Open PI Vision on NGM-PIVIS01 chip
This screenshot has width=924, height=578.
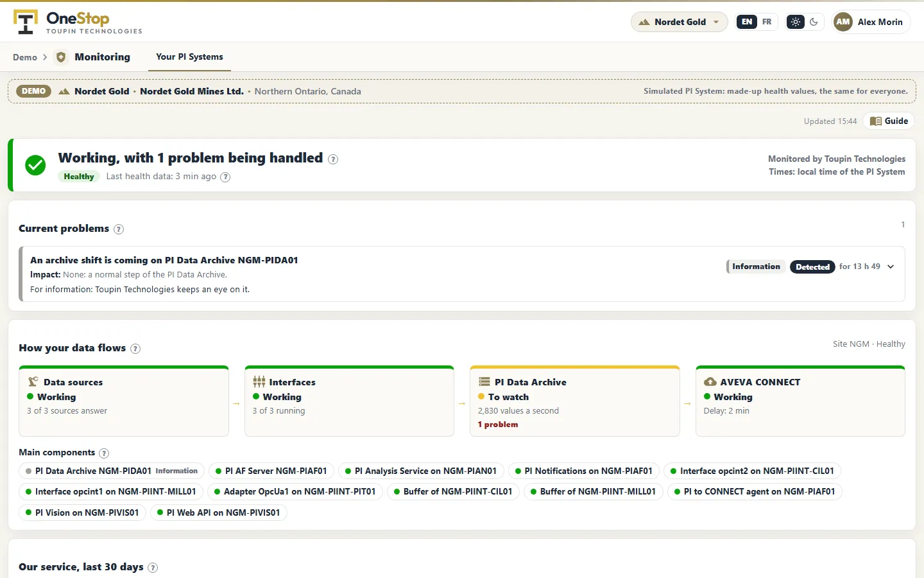82,512
